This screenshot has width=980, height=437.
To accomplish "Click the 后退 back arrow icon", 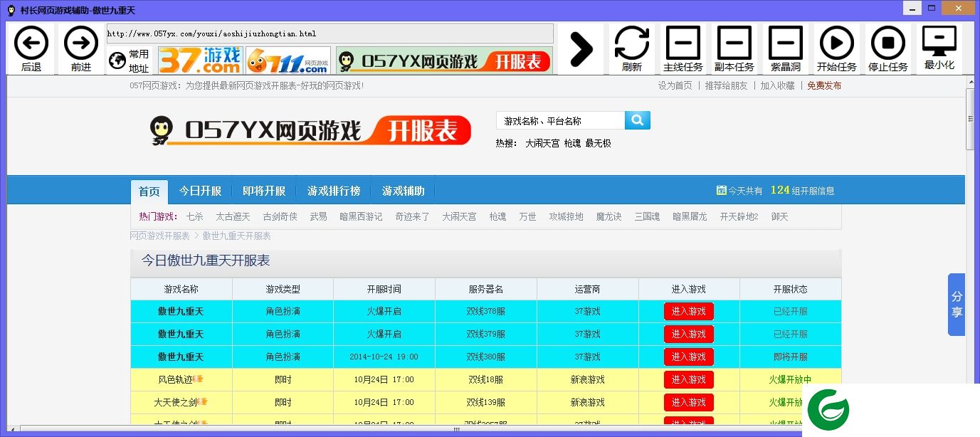I will pos(31,43).
